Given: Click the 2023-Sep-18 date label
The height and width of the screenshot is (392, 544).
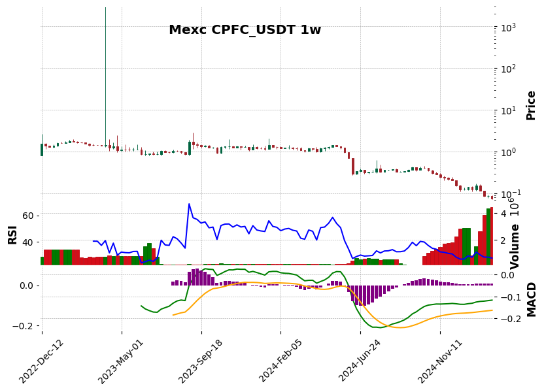Looking at the screenshot, I should tap(201, 362).
